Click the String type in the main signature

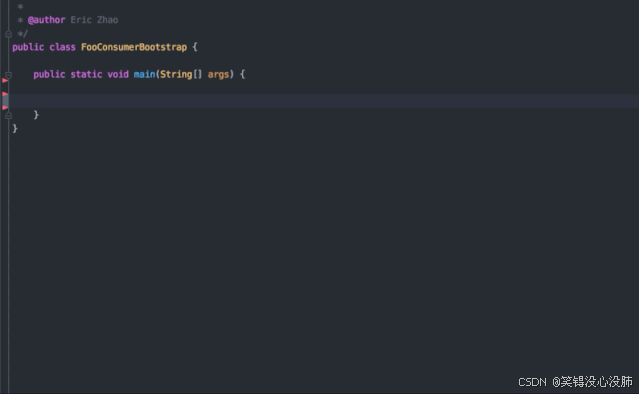click(x=176, y=75)
